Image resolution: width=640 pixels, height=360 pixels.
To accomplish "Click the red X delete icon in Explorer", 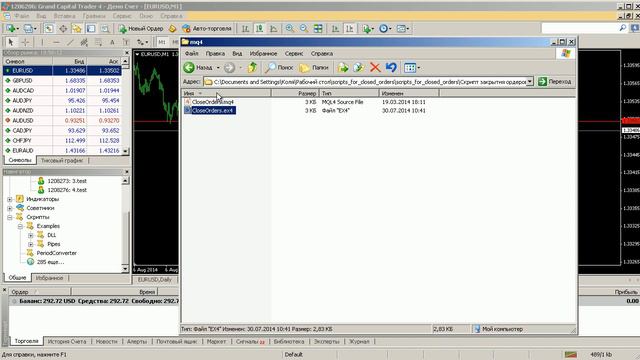I will [x=375, y=68].
